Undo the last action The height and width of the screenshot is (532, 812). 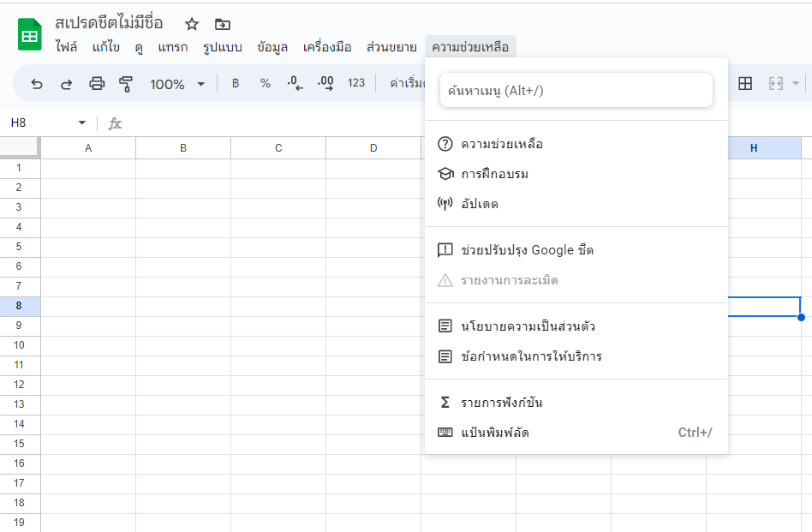(x=35, y=83)
